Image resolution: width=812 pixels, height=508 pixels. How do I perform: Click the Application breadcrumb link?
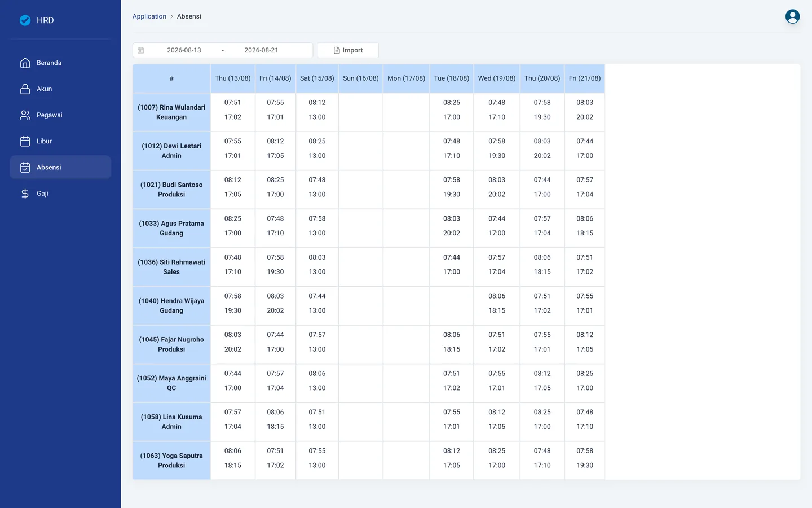(x=149, y=16)
